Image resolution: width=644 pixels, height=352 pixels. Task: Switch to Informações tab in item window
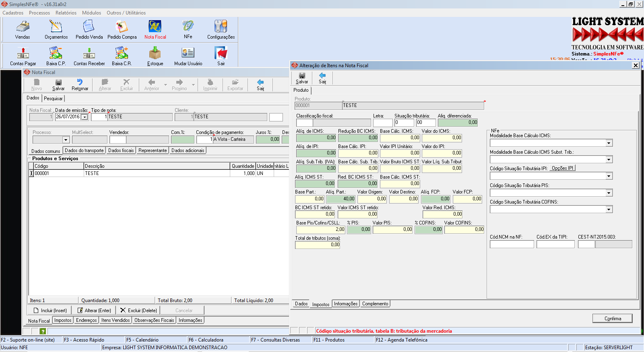(346, 304)
